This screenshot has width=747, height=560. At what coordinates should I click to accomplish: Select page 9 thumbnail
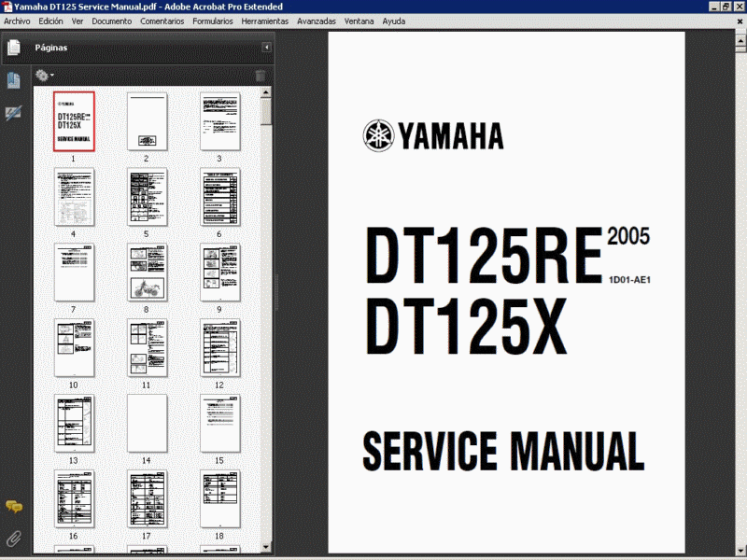point(220,273)
